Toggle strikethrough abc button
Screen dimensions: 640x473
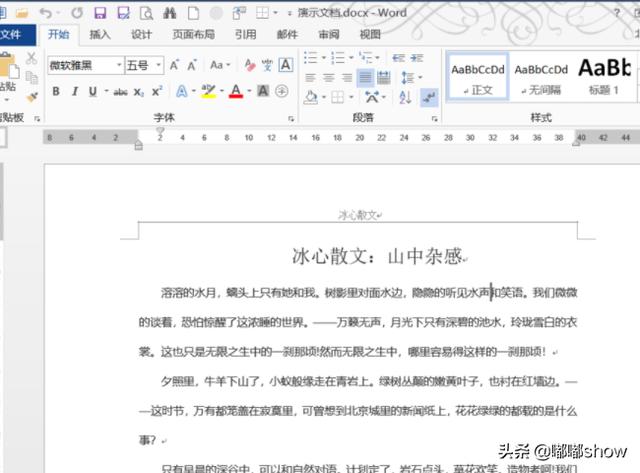[120, 92]
